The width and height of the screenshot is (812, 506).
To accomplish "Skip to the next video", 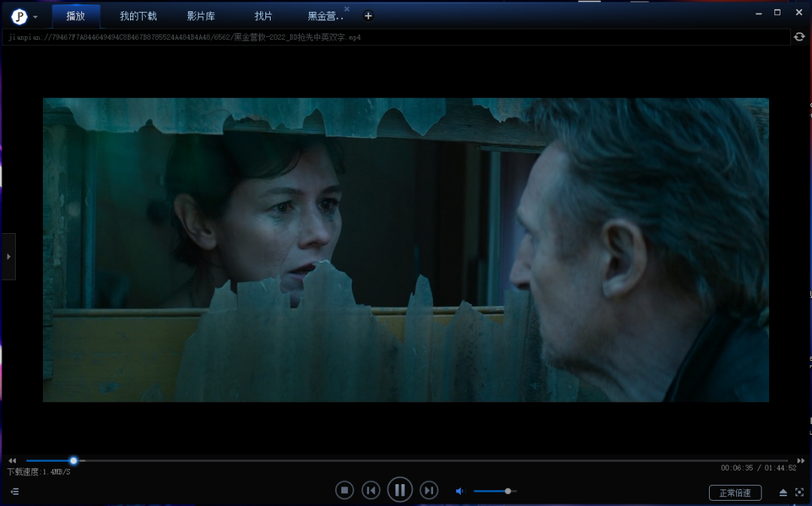I will click(429, 490).
